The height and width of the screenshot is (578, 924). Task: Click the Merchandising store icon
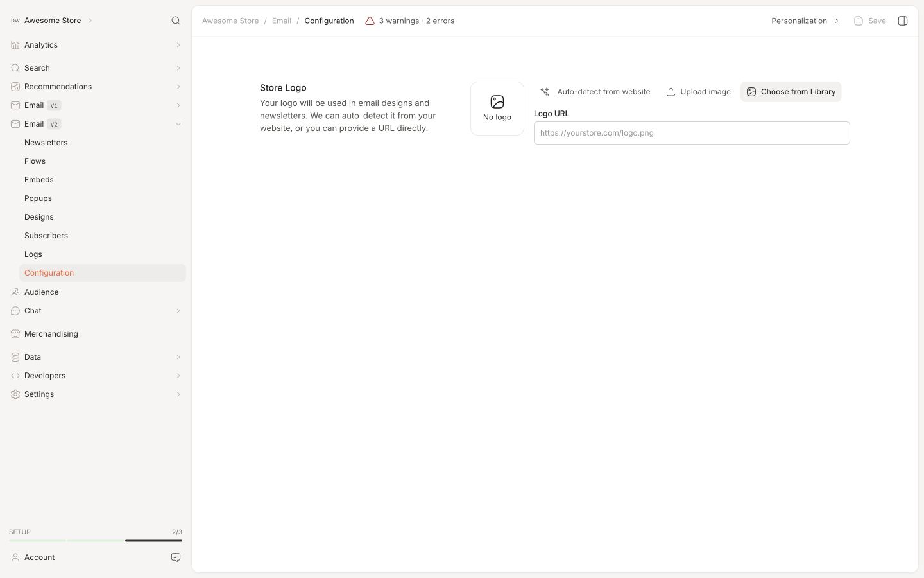pos(15,334)
